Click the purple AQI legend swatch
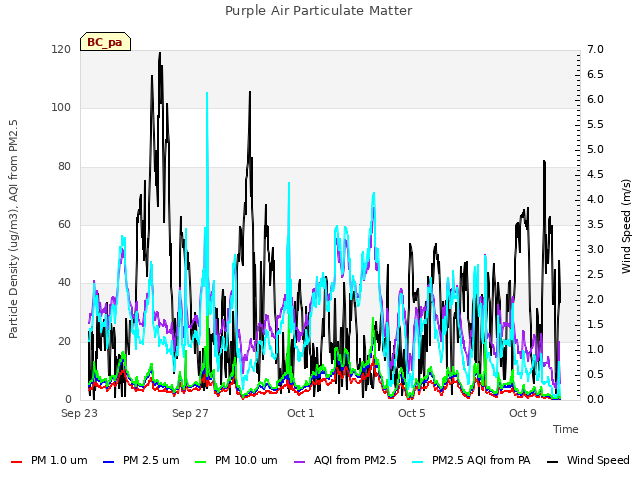640x480 pixels. [300, 462]
